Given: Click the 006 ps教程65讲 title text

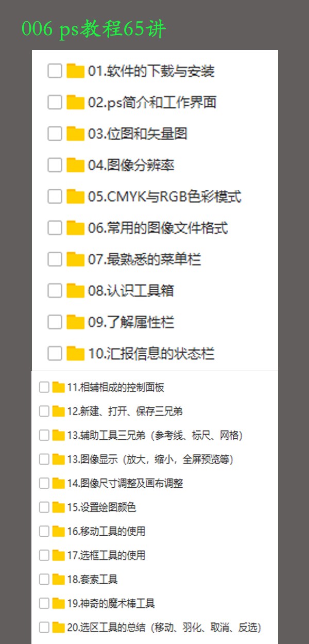Looking at the screenshot, I should (94, 29).
